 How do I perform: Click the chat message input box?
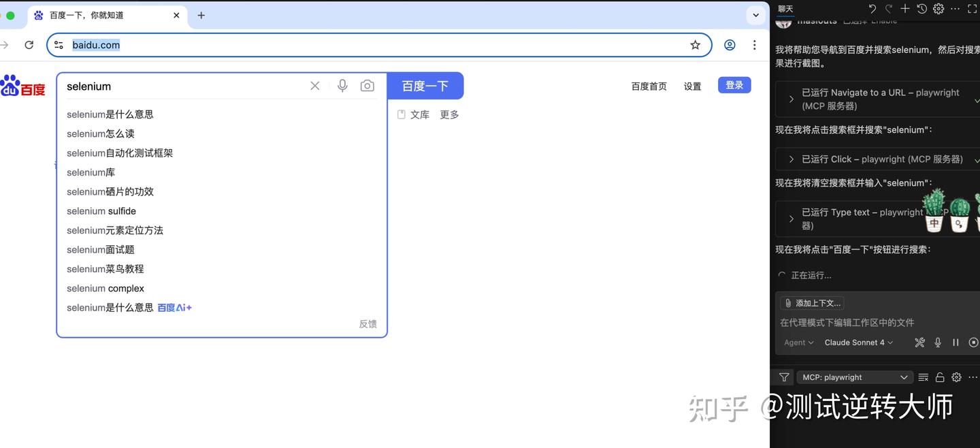878,323
